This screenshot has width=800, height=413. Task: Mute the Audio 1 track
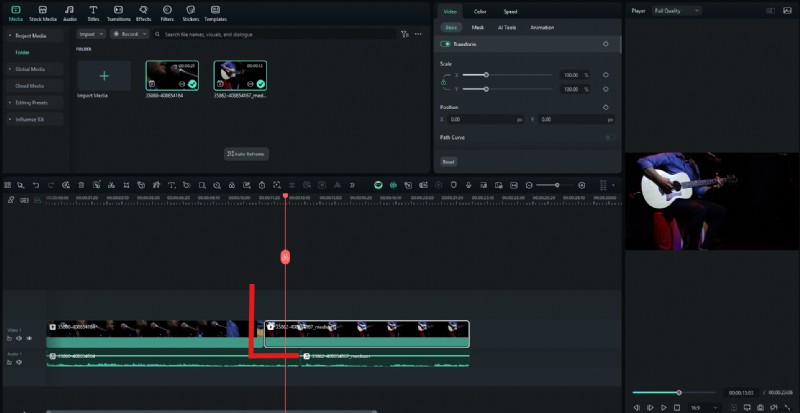coord(19,362)
